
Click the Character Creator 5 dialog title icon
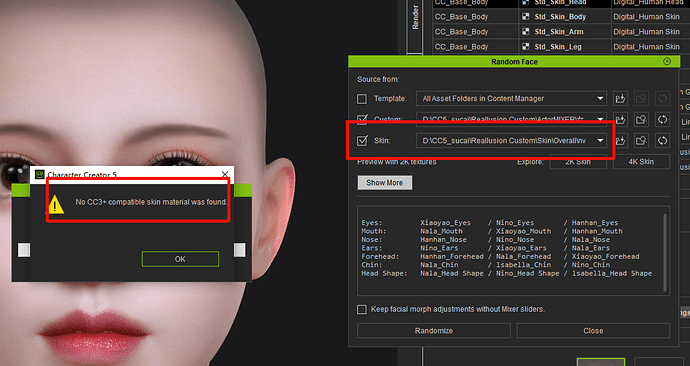point(39,175)
